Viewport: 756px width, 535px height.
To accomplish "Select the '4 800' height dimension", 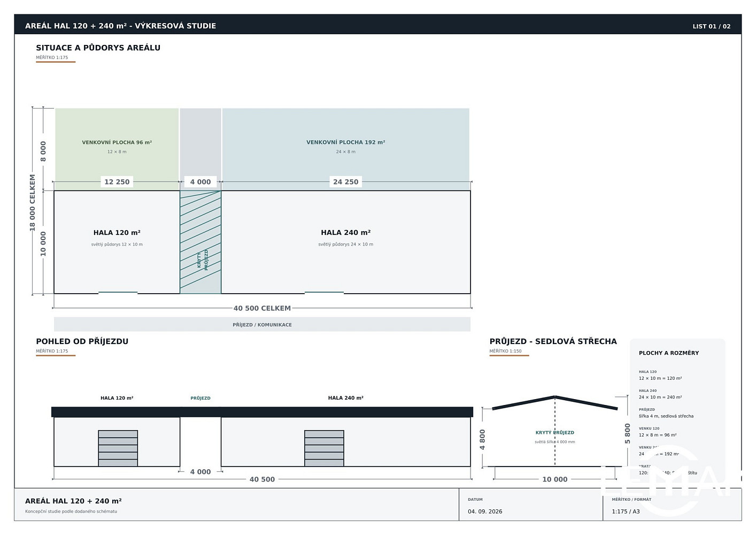I will 482,440.
